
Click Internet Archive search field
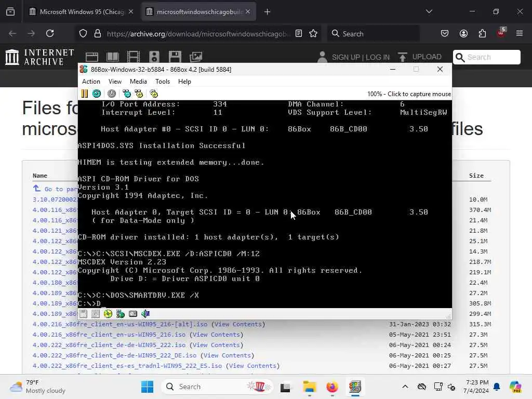[x=486, y=57]
